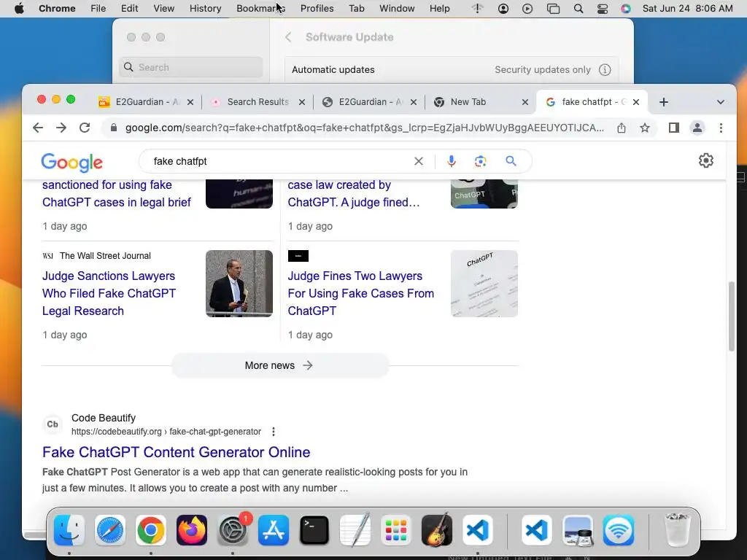Start voice search with the microphone
This screenshot has width=747, height=560.
click(451, 161)
